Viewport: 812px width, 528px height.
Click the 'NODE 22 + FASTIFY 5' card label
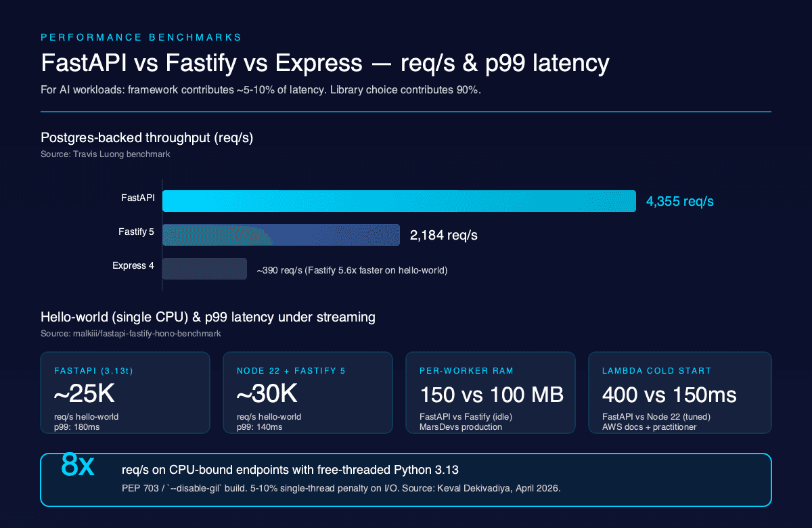click(291, 371)
